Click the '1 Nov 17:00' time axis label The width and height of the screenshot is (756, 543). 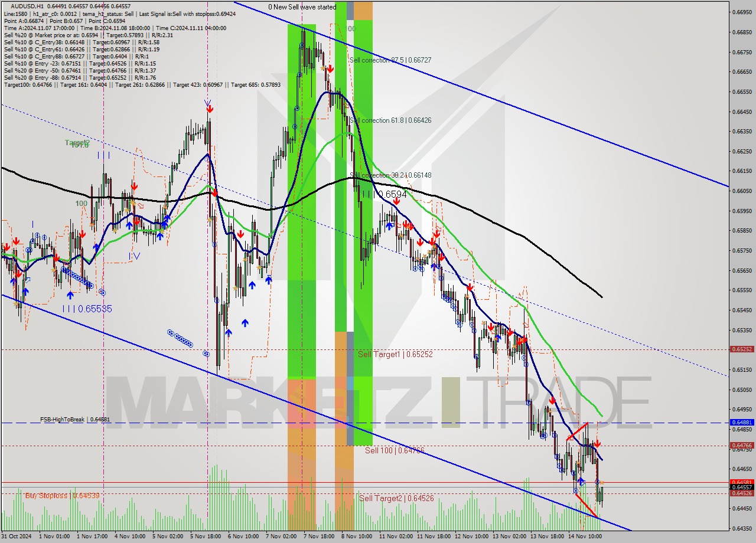click(92, 537)
